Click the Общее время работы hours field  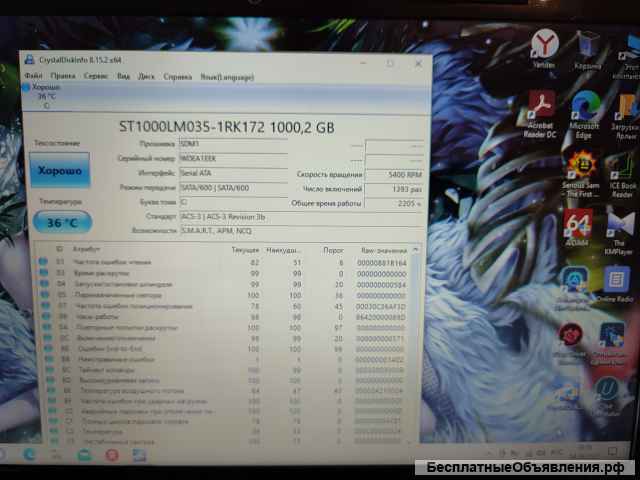coord(394,203)
